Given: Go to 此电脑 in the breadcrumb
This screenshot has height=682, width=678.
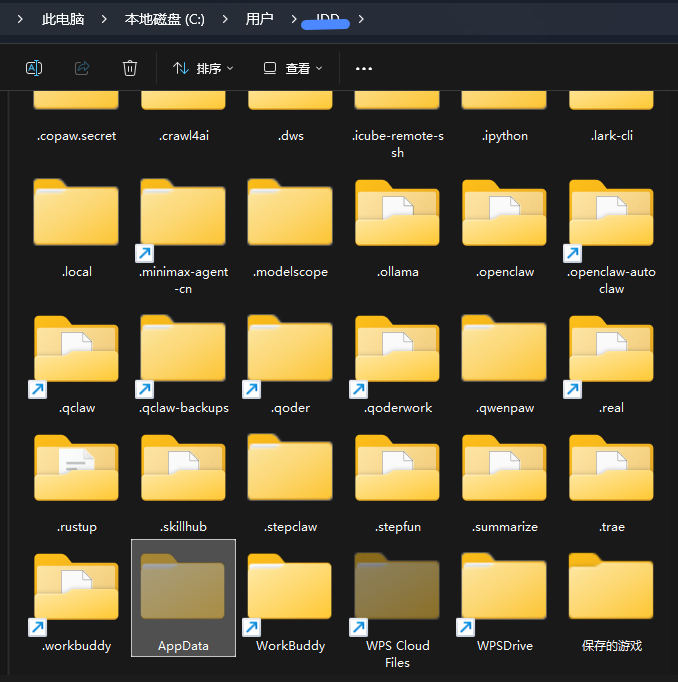Looking at the screenshot, I should 63,19.
